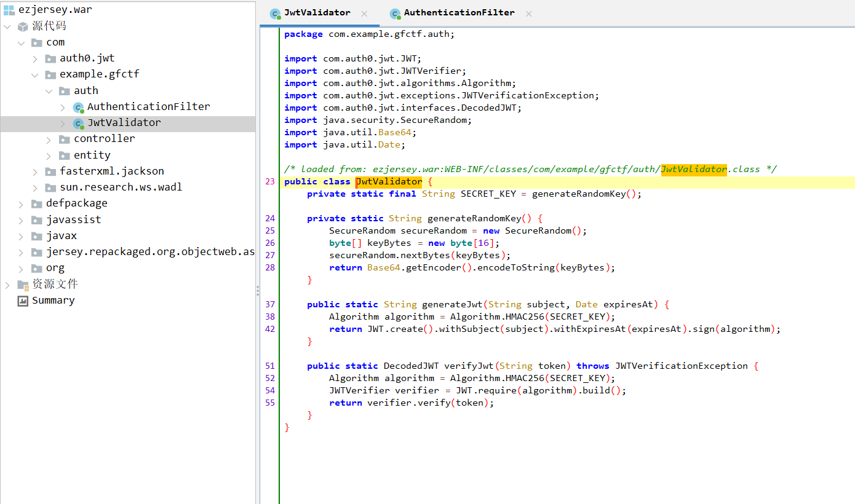Screen dimensions: 855x504
Task: Click the ezjersey.war archive icon
Action: pos(9,10)
